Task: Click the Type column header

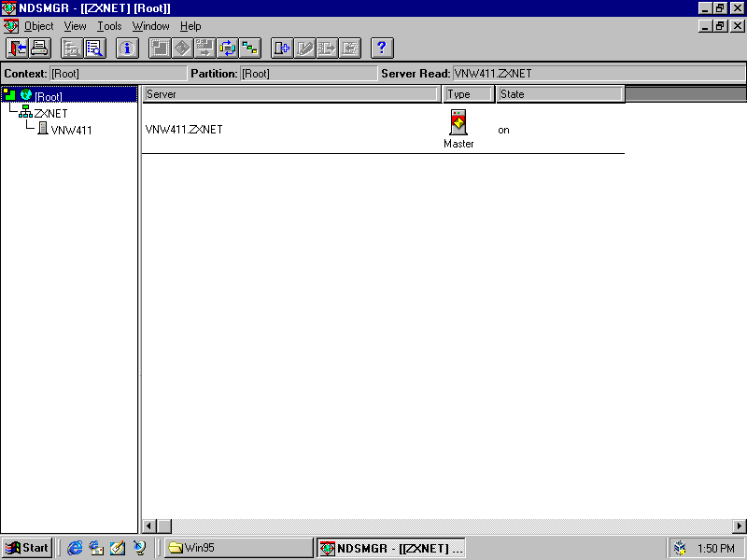Action: click(469, 94)
